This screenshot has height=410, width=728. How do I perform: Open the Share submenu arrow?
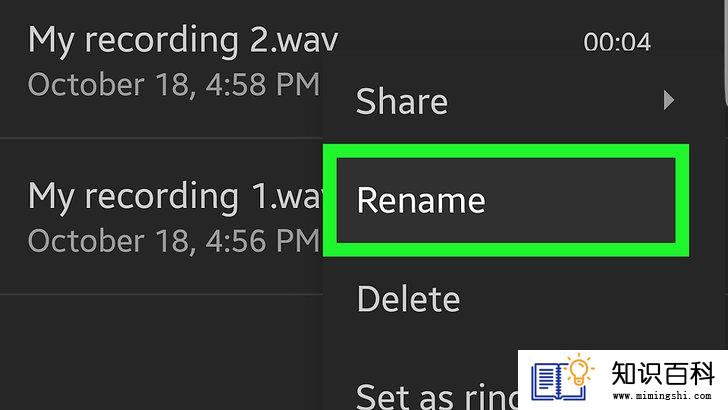click(669, 100)
